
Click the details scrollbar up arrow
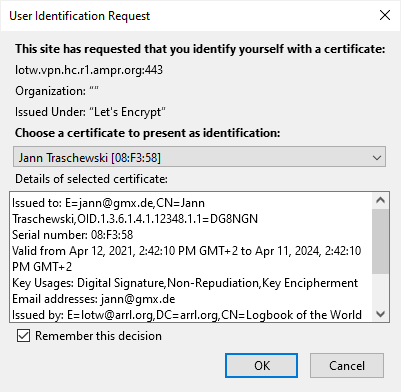click(380, 200)
